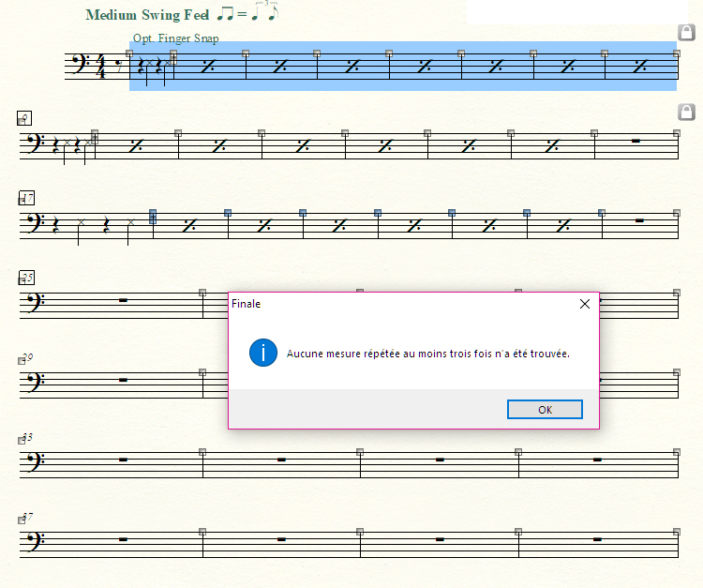Viewport: 703px width, 588px height.
Task: Click the 4/4 time signature
Action: 101,67
